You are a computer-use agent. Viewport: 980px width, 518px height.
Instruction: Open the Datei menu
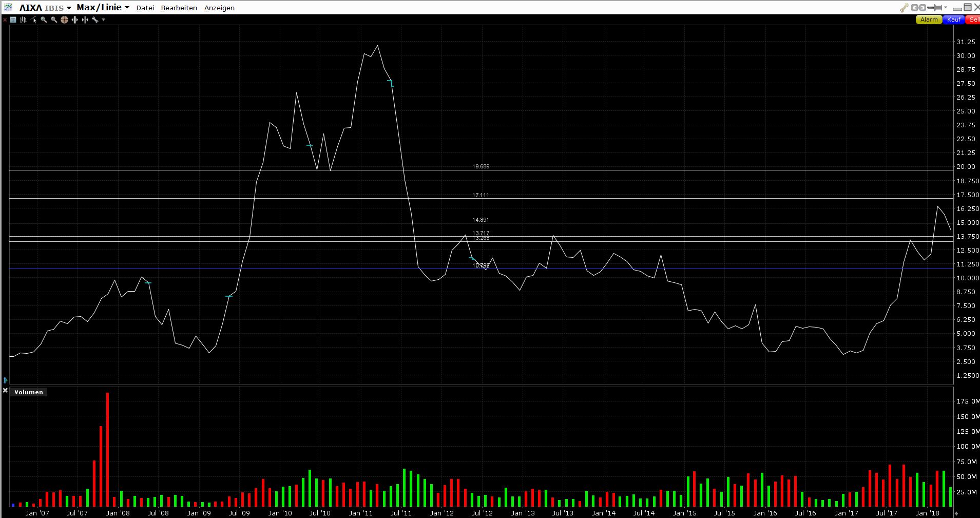coord(145,8)
